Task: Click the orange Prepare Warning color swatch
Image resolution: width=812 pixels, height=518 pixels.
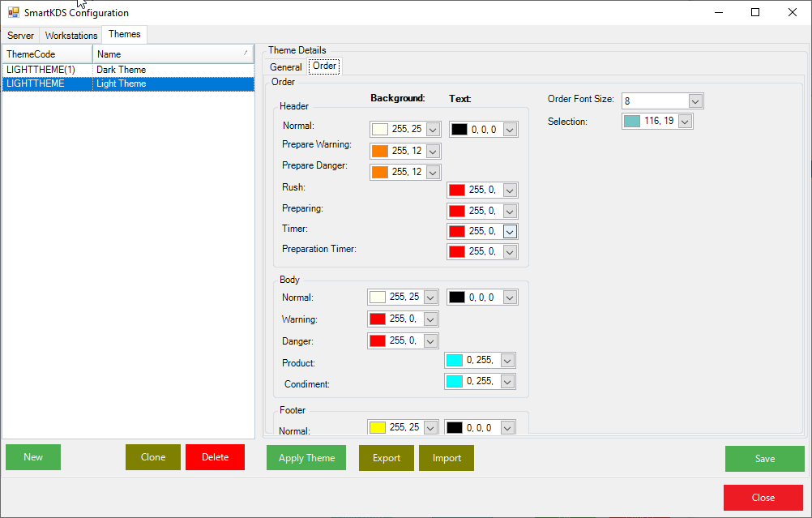Action: 380,151
